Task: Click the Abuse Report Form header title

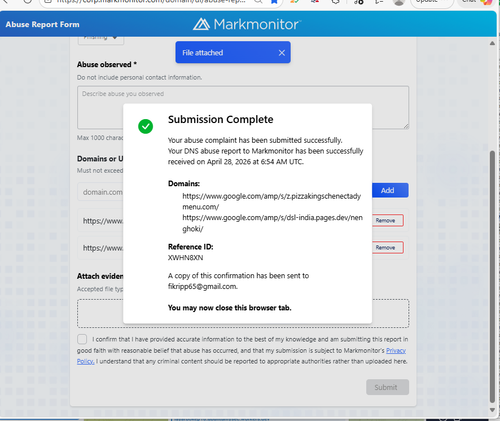Action: (x=42, y=24)
